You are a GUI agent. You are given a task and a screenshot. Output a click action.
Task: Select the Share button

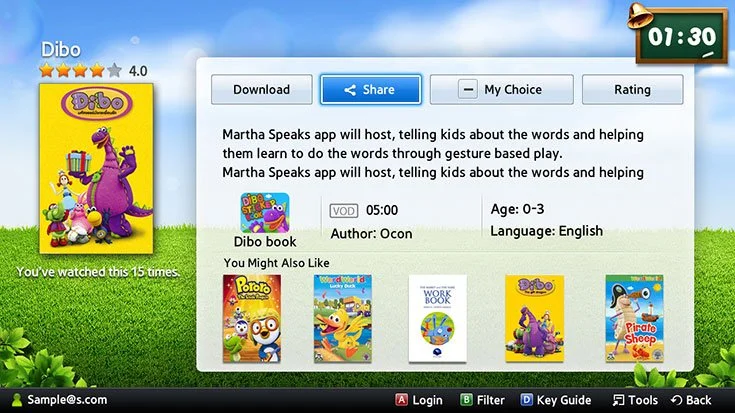click(371, 89)
